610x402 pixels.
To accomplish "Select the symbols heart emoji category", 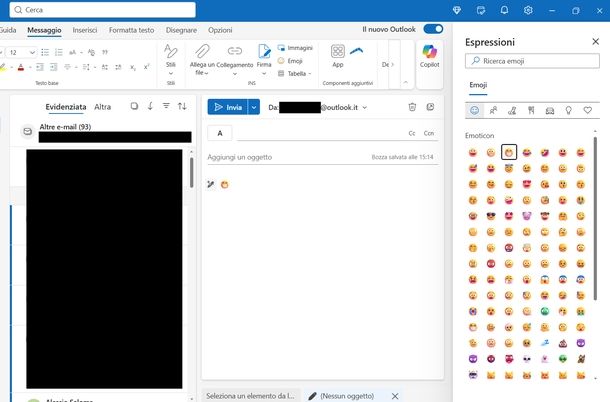I will pyautogui.click(x=587, y=110).
